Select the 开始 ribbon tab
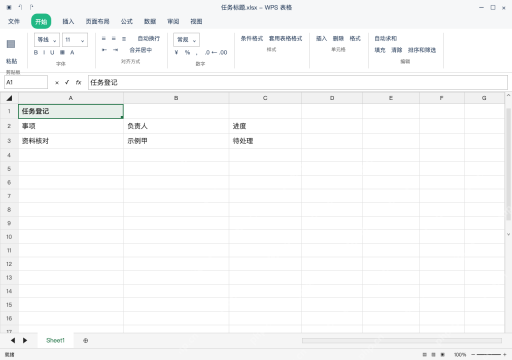 (41, 21)
